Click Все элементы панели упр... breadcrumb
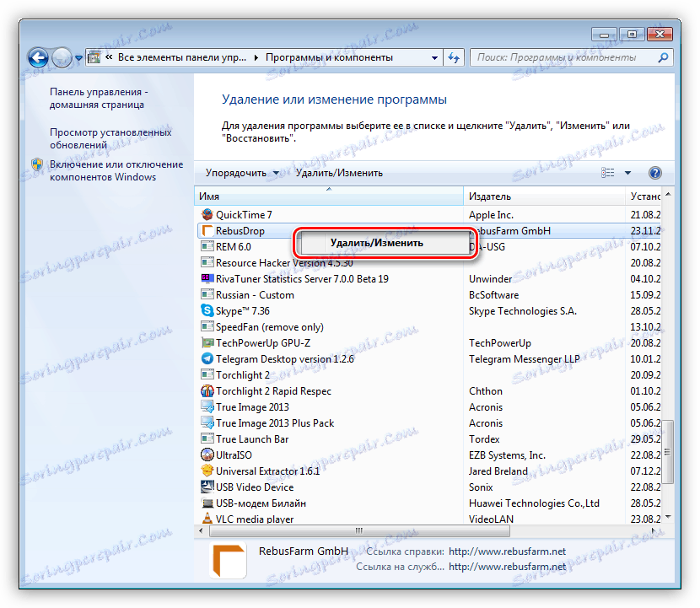 182,57
